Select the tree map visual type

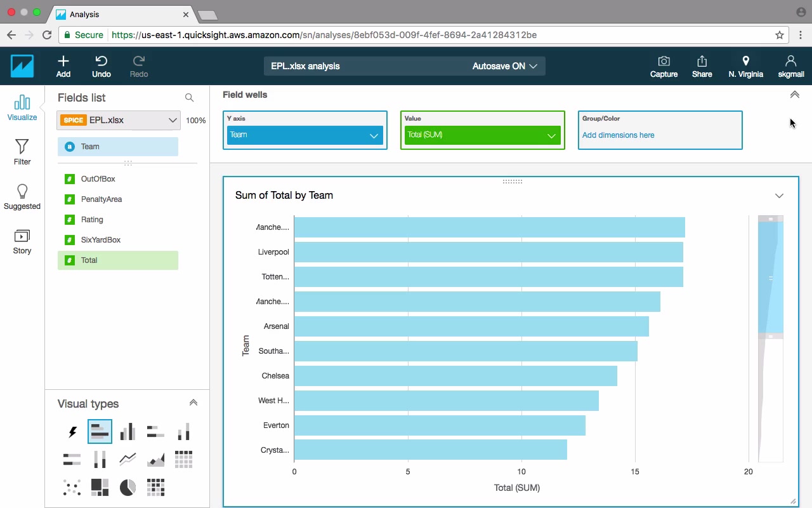[100, 487]
